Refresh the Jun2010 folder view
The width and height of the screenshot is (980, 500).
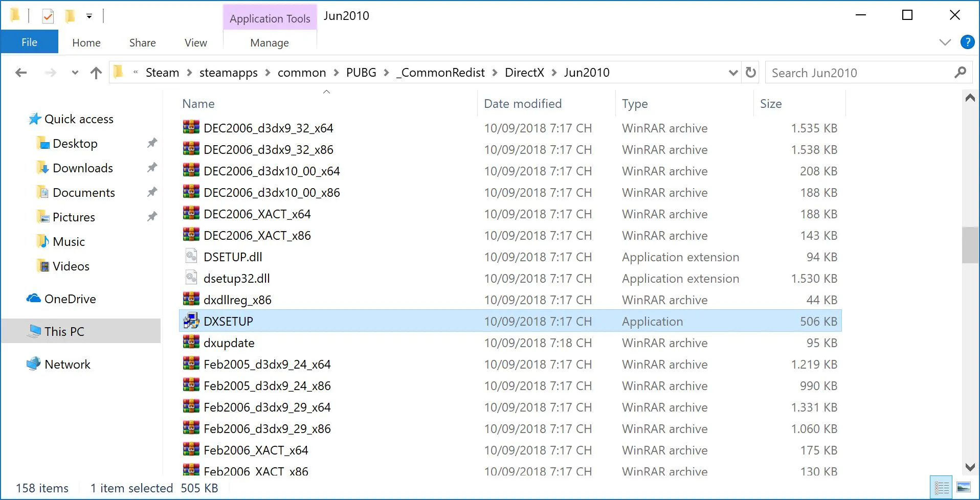(x=750, y=73)
